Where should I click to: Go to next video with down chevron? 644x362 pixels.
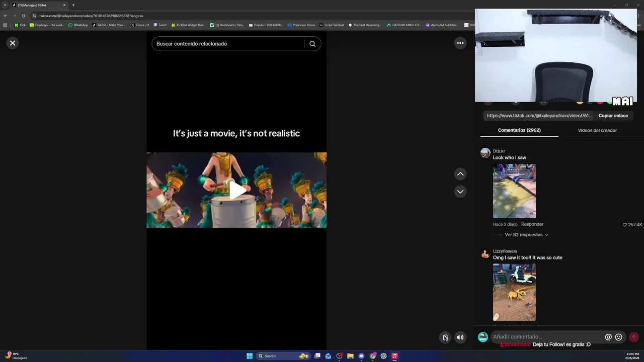(x=460, y=192)
